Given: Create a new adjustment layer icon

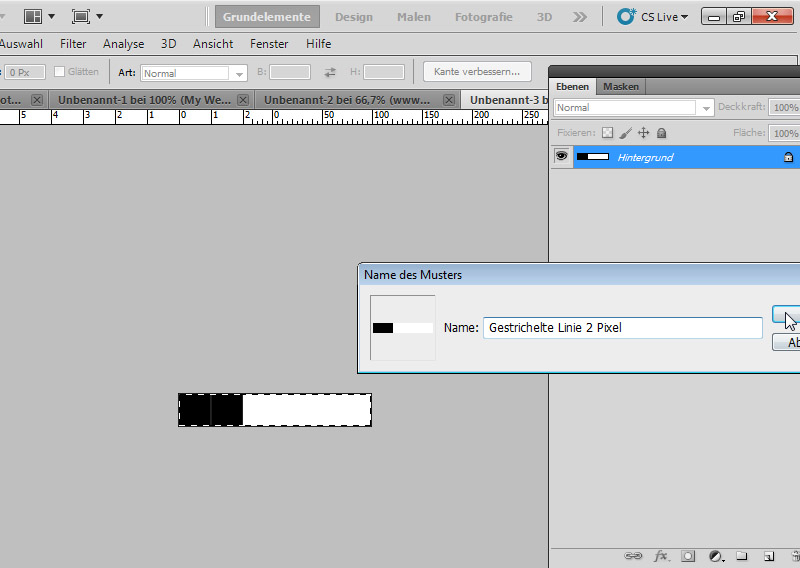Looking at the screenshot, I should (715, 556).
